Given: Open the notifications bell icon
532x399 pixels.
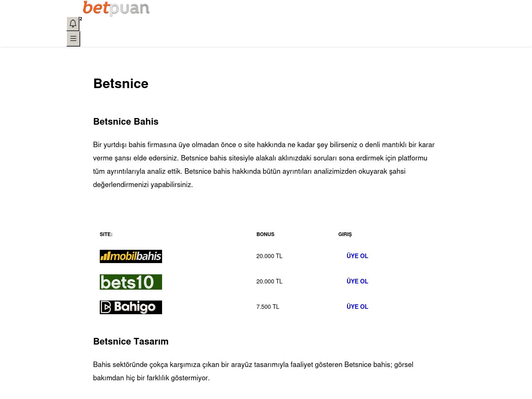Looking at the screenshot, I should coord(73,24).
